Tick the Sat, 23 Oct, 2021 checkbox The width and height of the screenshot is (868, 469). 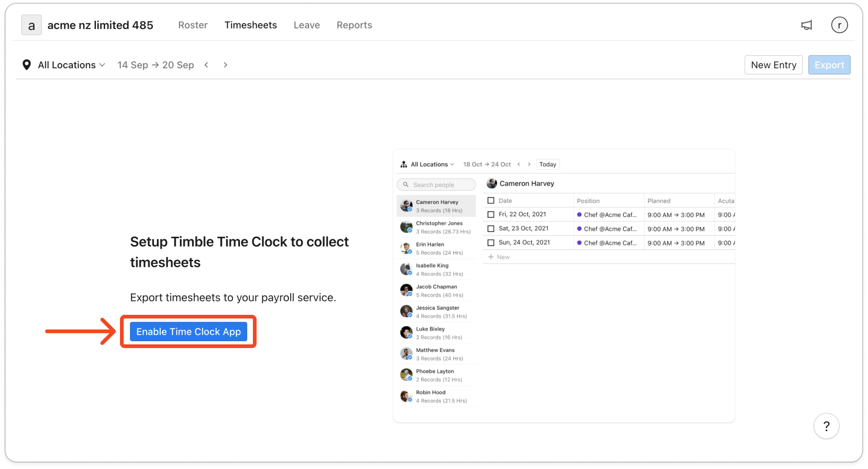coord(491,228)
